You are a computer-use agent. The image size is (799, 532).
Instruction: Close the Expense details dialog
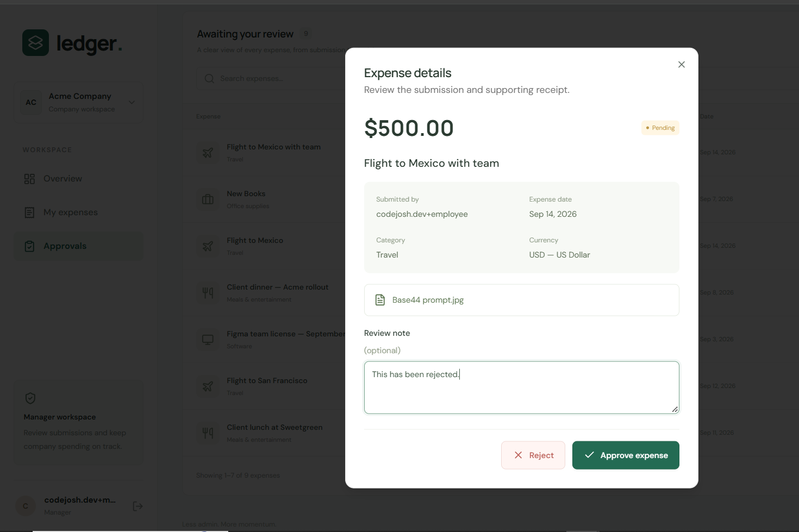(682, 65)
